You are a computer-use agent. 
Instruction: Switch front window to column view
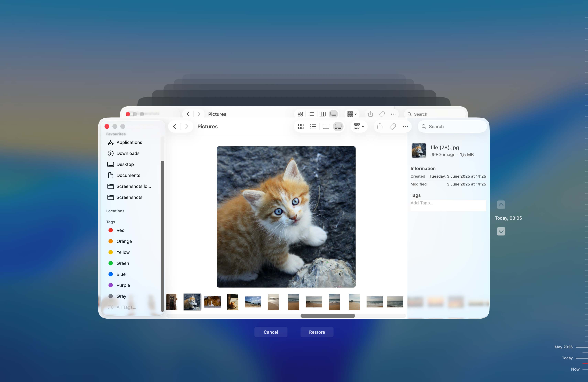pos(326,127)
